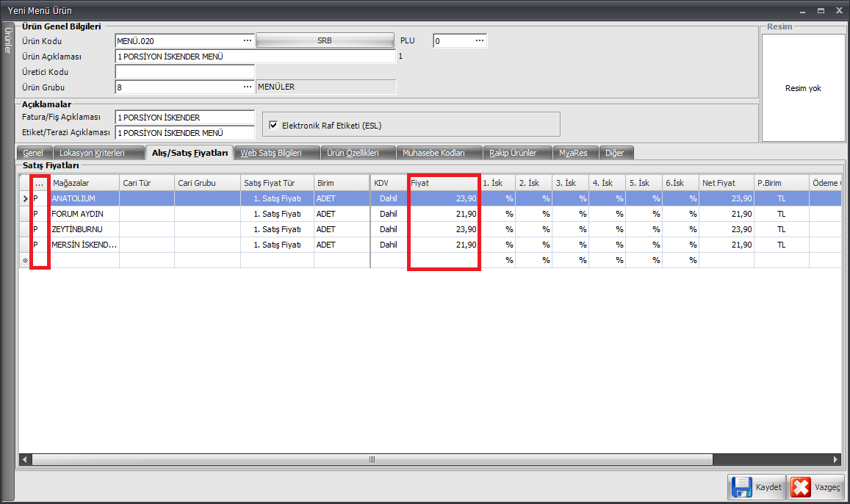Open the Lokasyon Kriterleri tab
Viewport: 850px width, 504px height.
[x=92, y=153]
